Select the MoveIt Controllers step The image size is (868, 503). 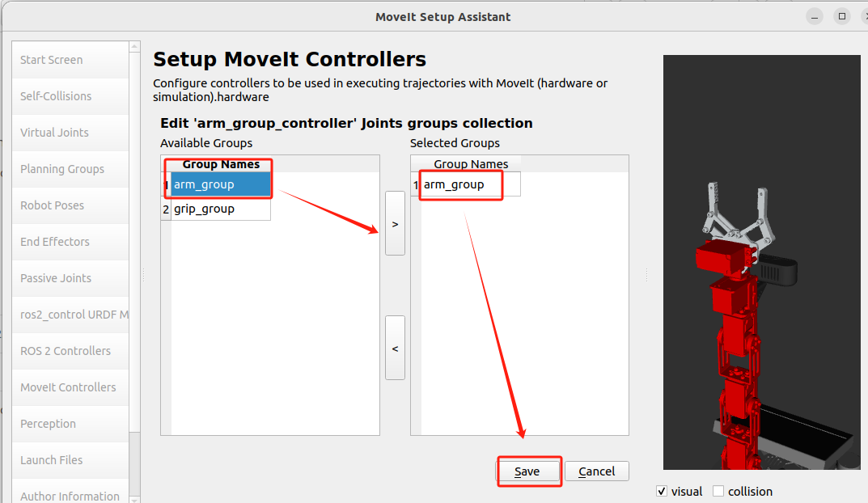point(70,387)
